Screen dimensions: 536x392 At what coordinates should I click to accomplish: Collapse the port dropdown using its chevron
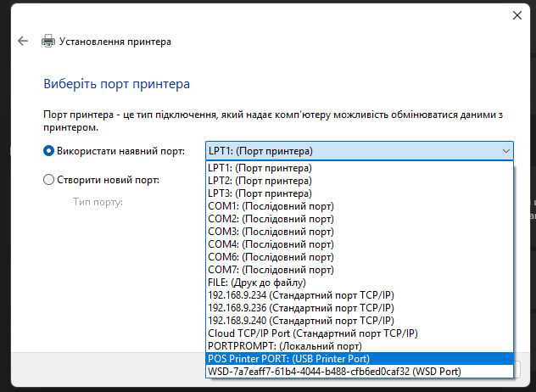[505, 151]
